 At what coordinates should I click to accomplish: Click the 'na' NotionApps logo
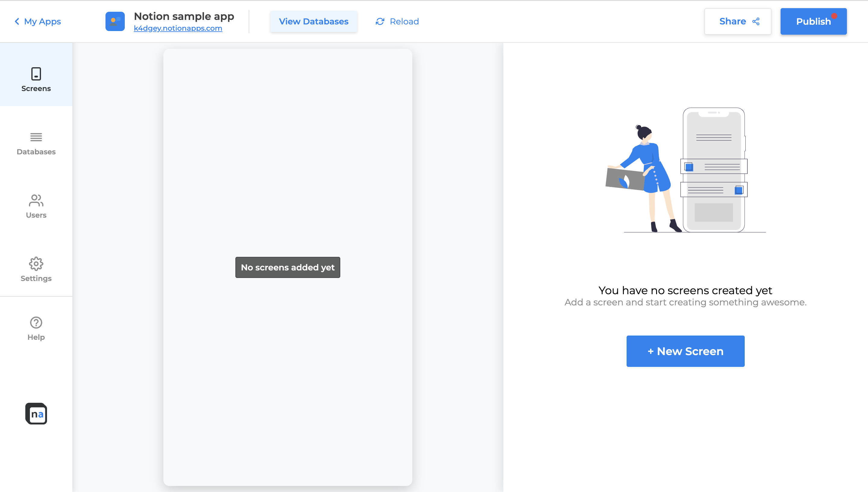click(36, 414)
